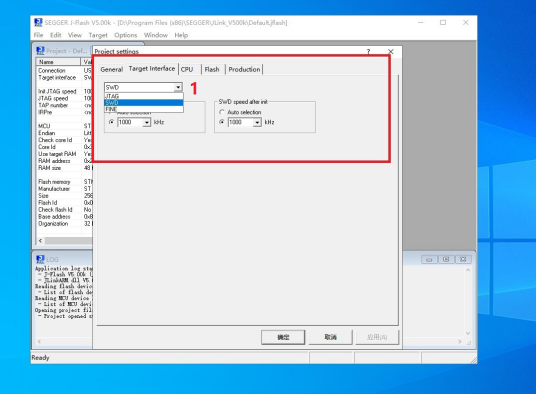Click the LOG window scroll down arrow
This screenshot has width=536, height=395.
click(468, 333)
